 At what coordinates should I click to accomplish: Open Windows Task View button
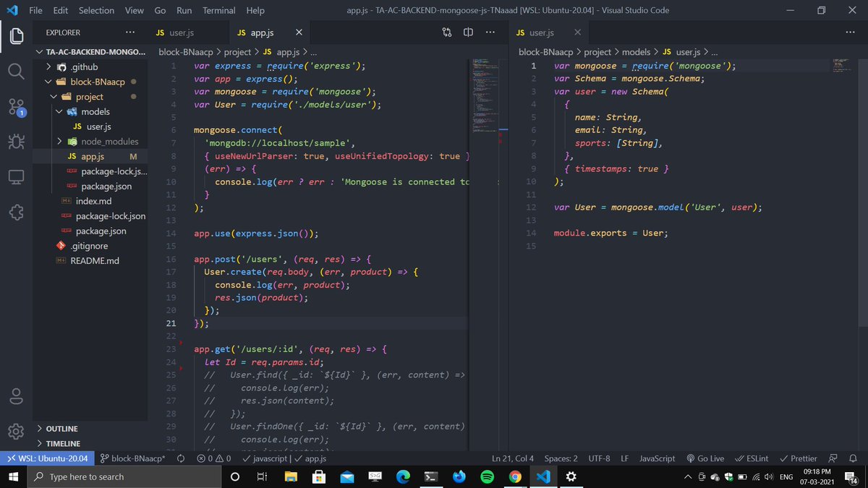pos(263,477)
